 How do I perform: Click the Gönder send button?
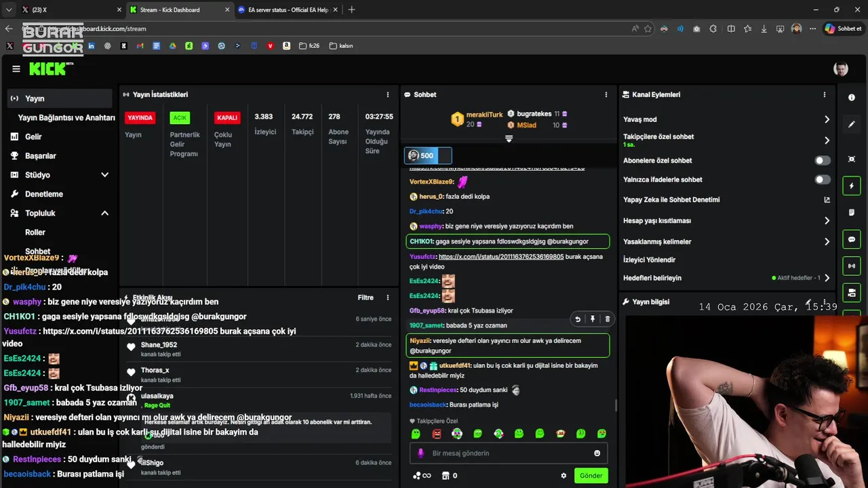591,476
